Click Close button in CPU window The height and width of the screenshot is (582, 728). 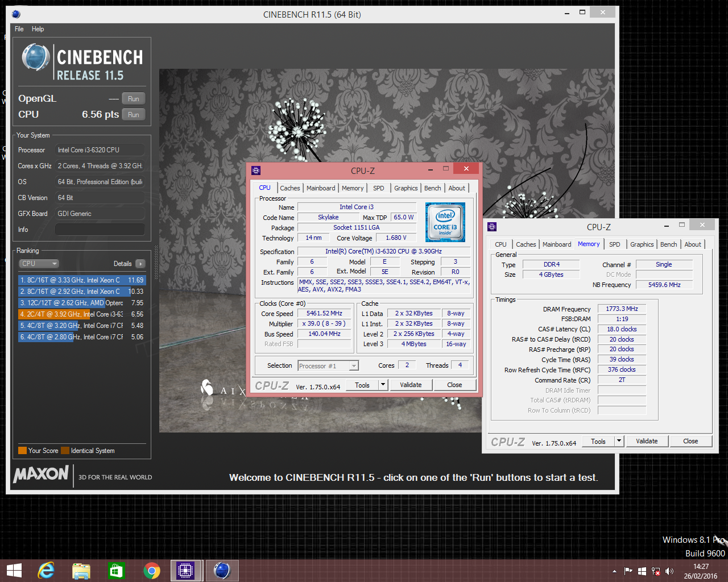(454, 385)
